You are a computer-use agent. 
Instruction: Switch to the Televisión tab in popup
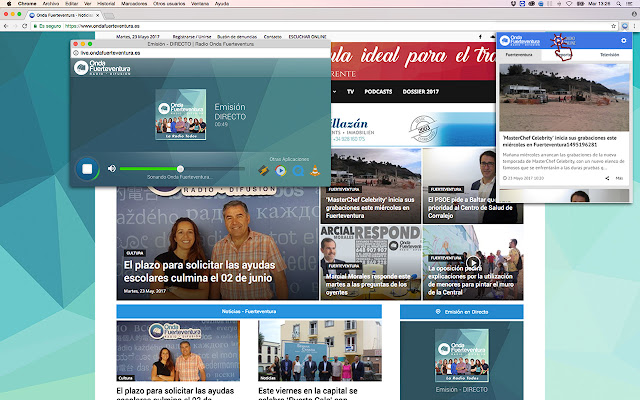coord(609,55)
